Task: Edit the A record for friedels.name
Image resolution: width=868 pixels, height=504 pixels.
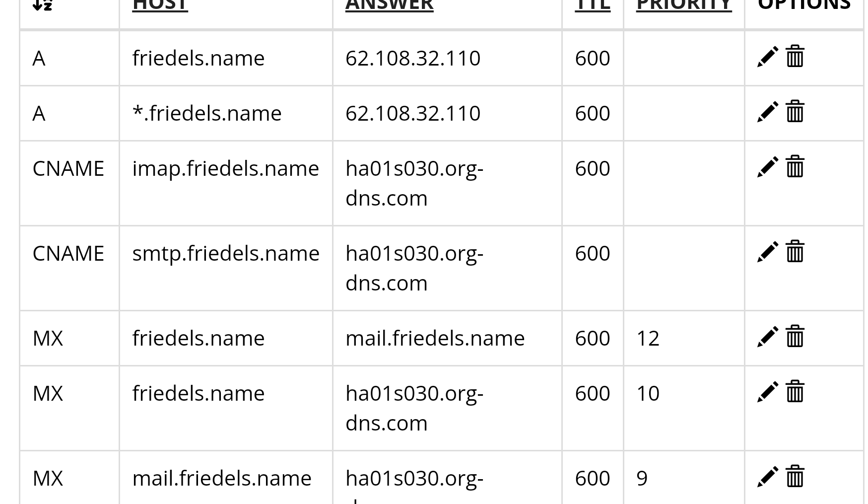Action: (767, 57)
